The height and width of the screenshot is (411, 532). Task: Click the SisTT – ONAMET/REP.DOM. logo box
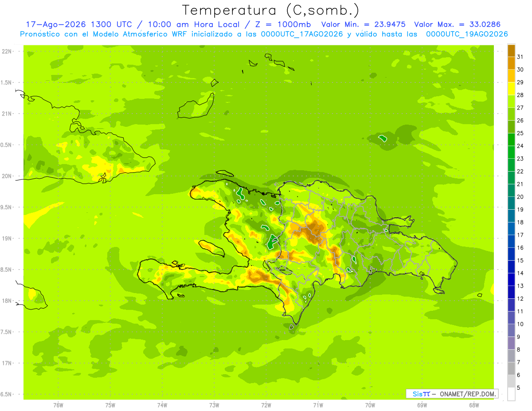pyautogui.click(x=452, y=394)
